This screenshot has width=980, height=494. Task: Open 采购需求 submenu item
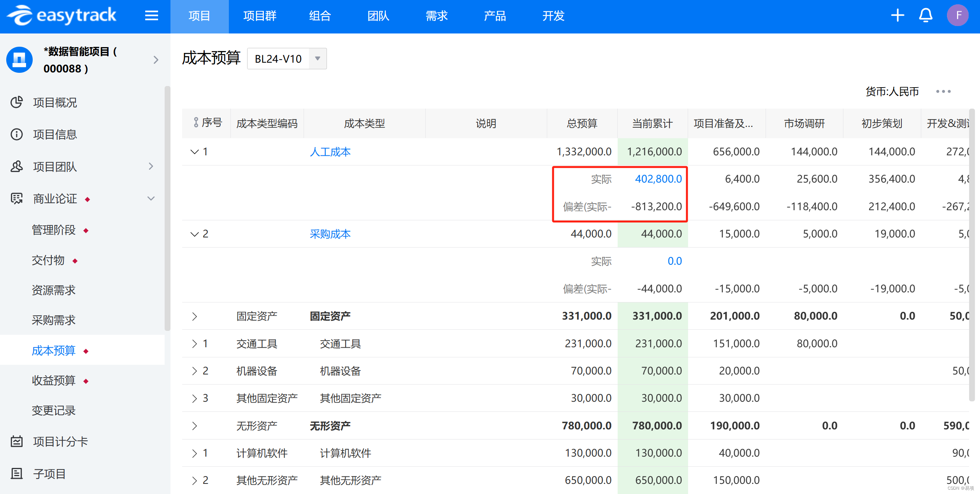coord(54,320)
